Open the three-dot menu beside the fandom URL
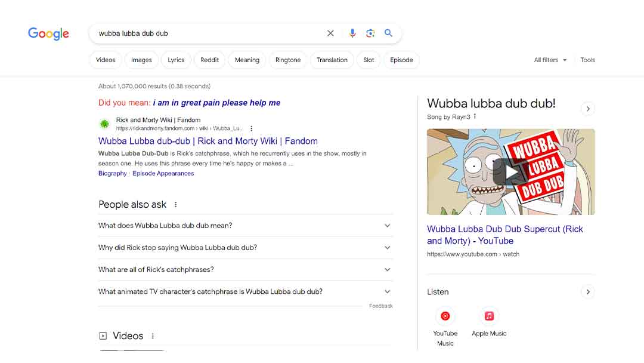 point(252,129)
